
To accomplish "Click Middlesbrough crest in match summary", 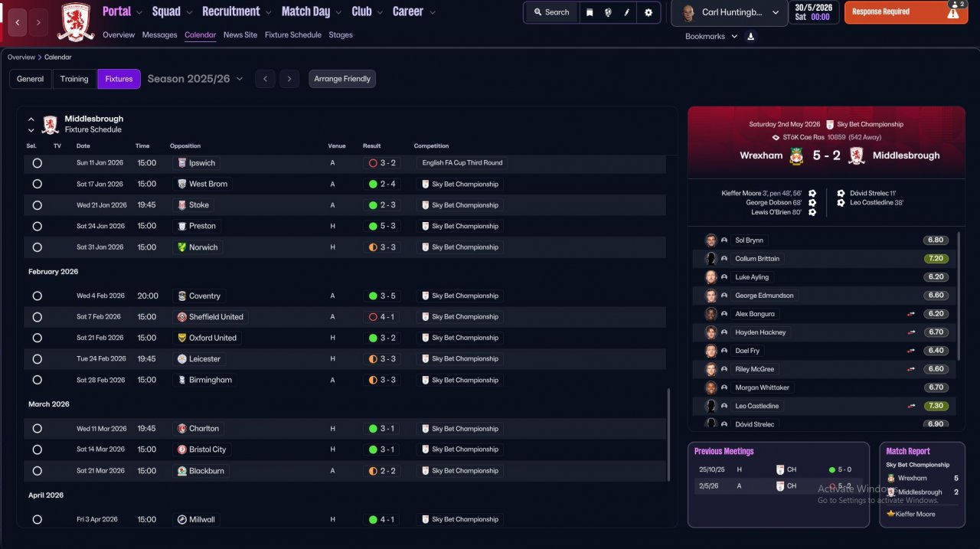I will [x=857, y=155].
